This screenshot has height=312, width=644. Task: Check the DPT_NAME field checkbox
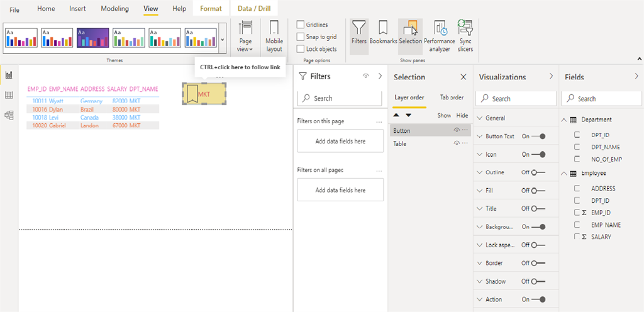pyautogui.click(x=577, y=147)
